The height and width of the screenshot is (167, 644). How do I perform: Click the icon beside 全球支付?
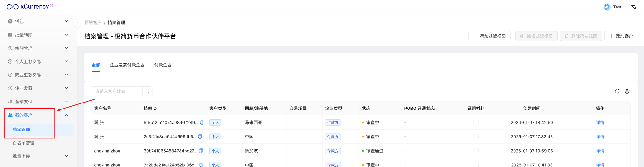(10, 102)
